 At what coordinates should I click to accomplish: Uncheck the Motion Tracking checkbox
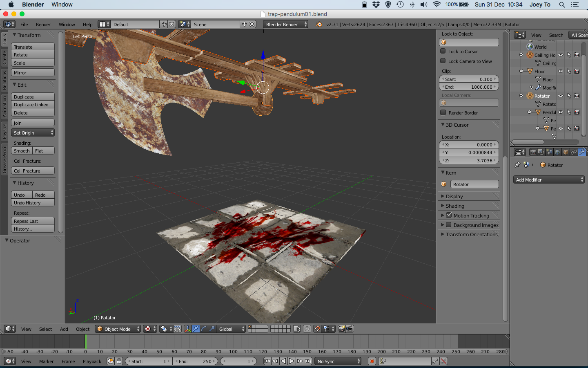tap(449, 215)
